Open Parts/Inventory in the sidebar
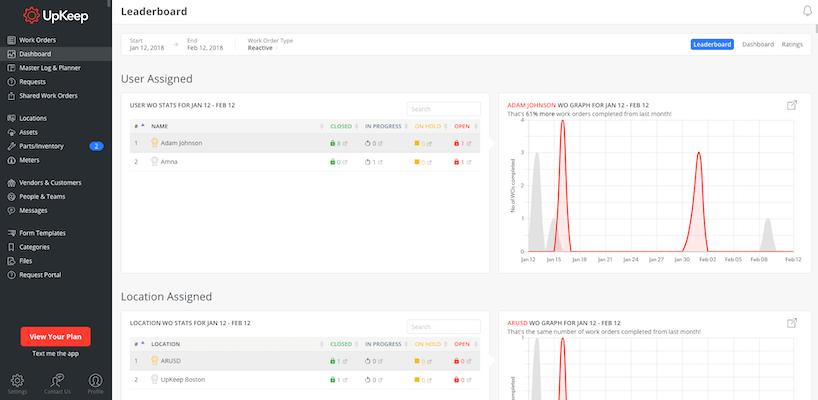818x400 pixels. click(x=43, y=146)
